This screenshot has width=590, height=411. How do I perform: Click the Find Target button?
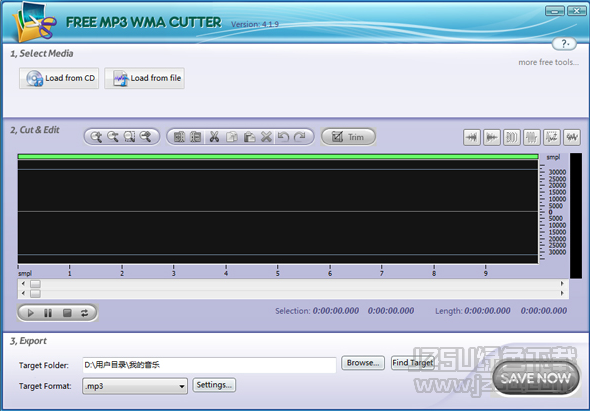(413, 363)
